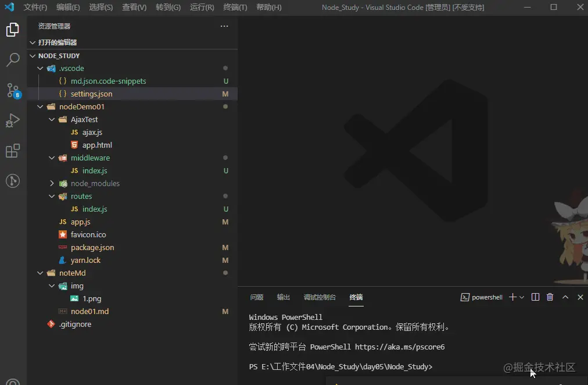
Task: Click the https://aka.ms/pscore6 link in terminal
Action: coord(400,347)
